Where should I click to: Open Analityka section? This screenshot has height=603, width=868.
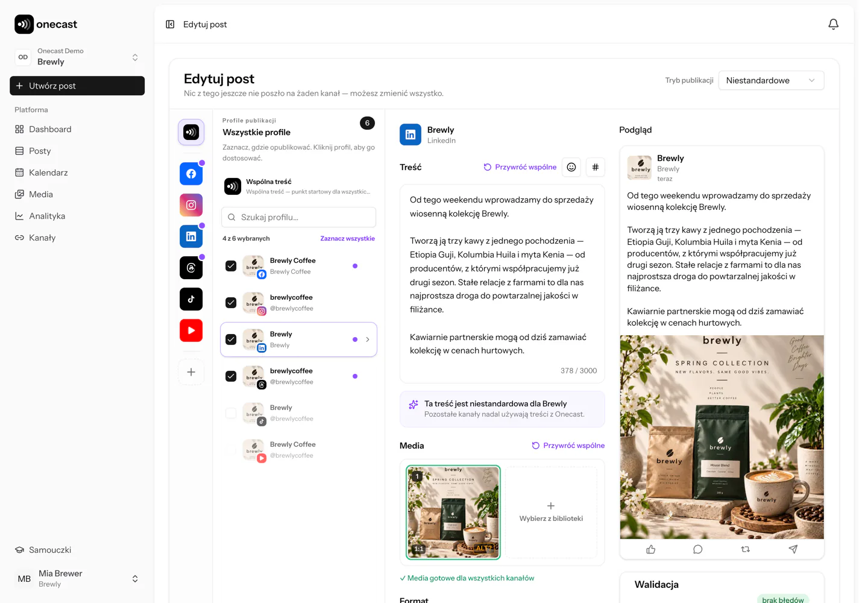click(77, 216)
